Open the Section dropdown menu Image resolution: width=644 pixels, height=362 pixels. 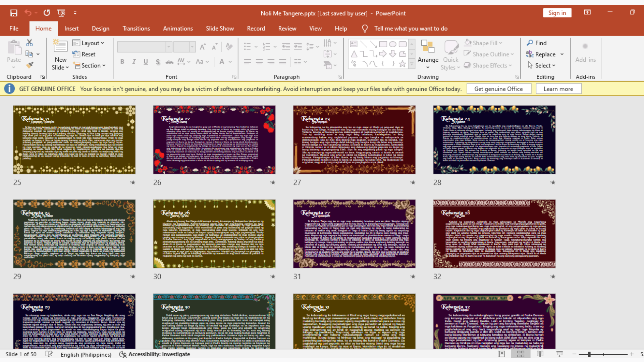pyautogui.click(x=89, y=65)
